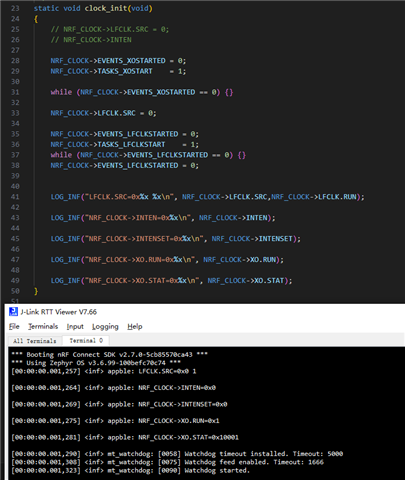Open the Terminals menu

click(43, 326)
